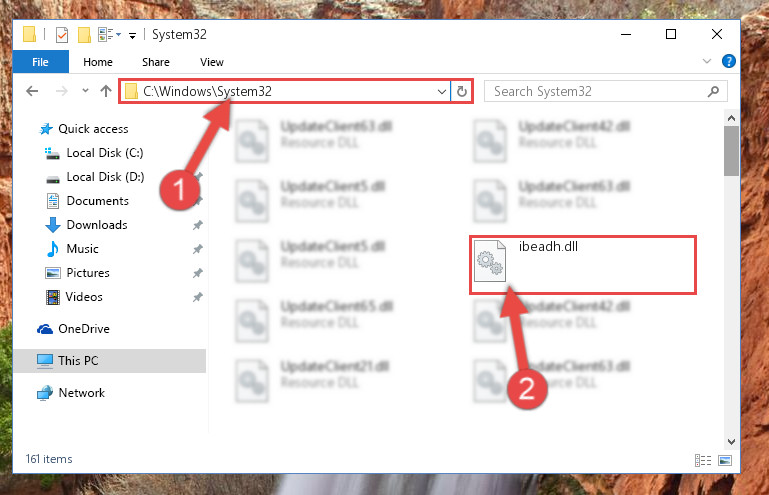This screenshot has height=495, width=769.
Task: Expand the ribbon chevron
Action: (x=707, y=61)
